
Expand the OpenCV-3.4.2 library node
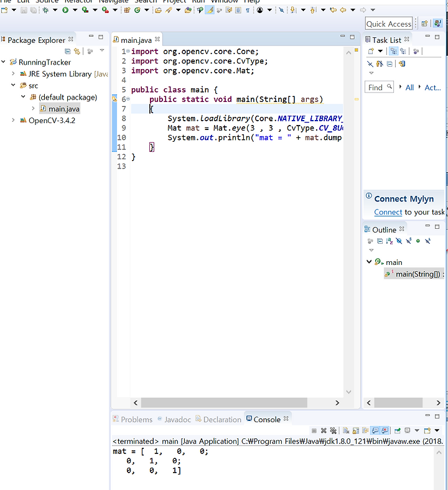click(13, 120)
